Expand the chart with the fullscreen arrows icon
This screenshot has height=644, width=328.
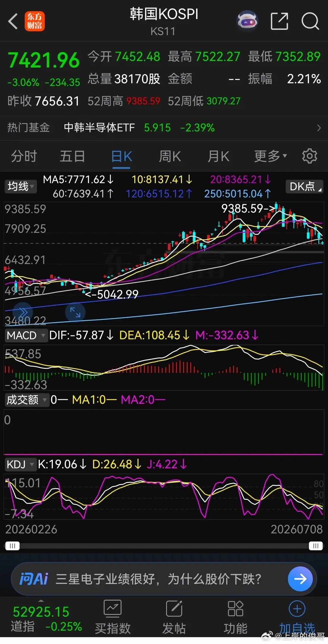pyautogui.click(x=75, y=312)
